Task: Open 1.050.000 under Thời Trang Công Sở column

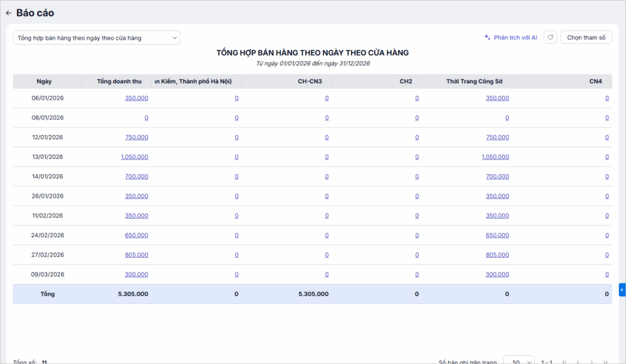Action: pyautogui.click(x=495, y=157)
